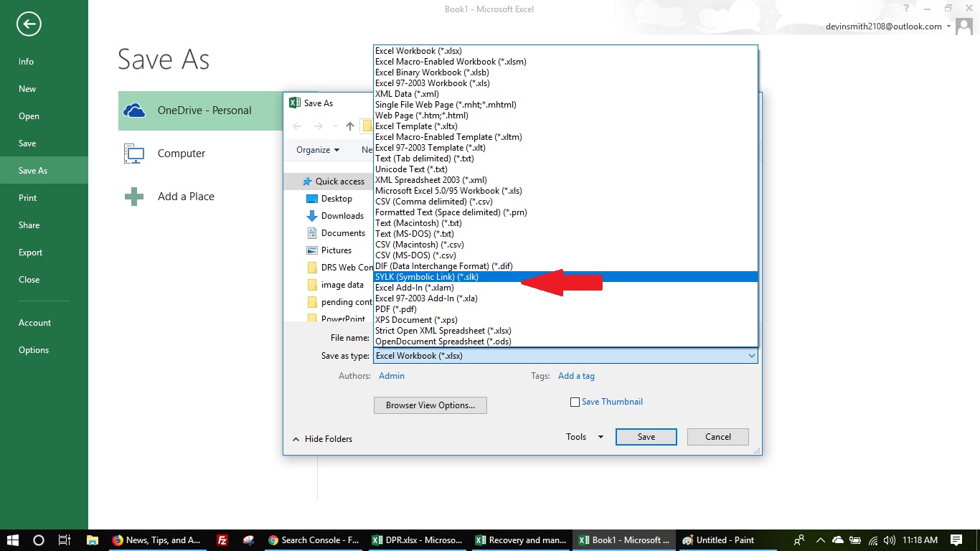Open Account in backstage sidebar
The width and height of the screenshot is (980, 551).
click(44, 323)
